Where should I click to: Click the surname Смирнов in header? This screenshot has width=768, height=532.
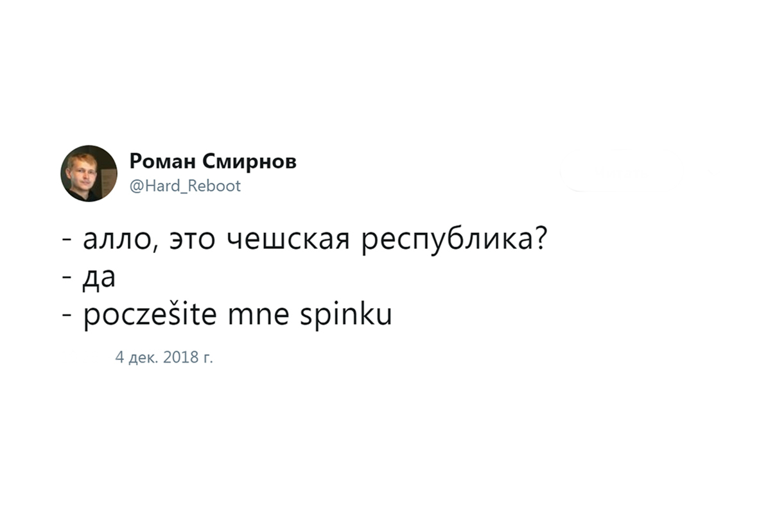249,161
